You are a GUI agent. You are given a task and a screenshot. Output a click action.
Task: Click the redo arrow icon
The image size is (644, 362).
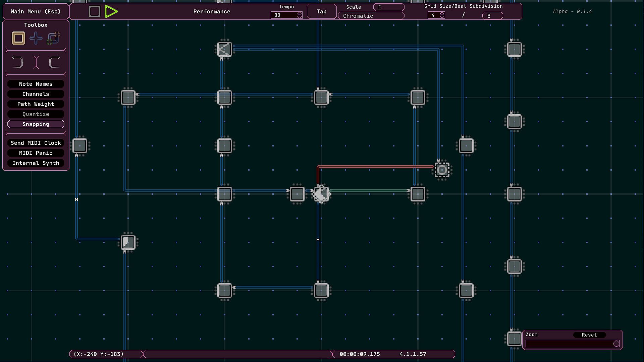(x=54, y=62)
